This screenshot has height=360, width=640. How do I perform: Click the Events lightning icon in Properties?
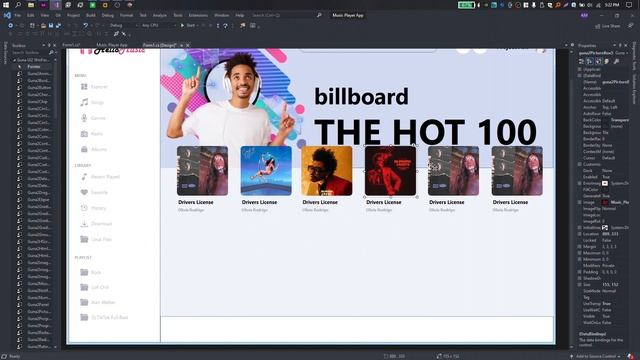click(x=607, y=61)
